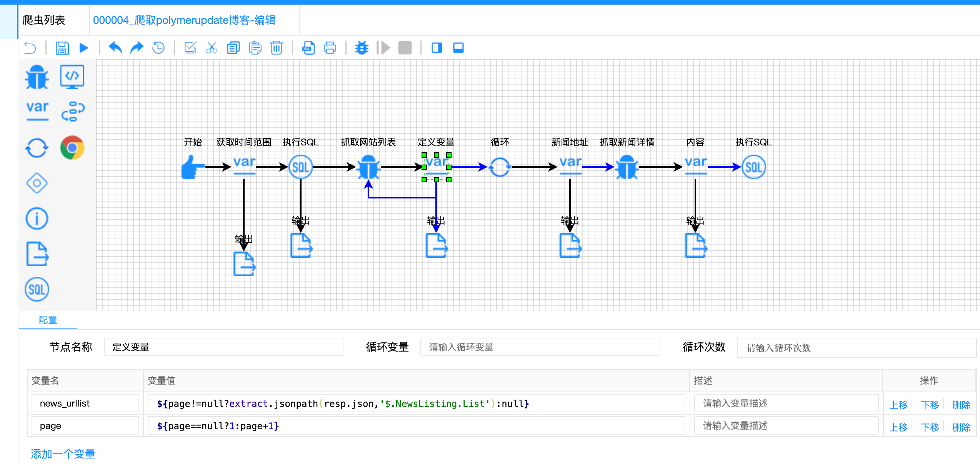The width and height of the screenshot is (980, 470).
Task: Select the Chrome browser node icon
Action: [72, 148]
